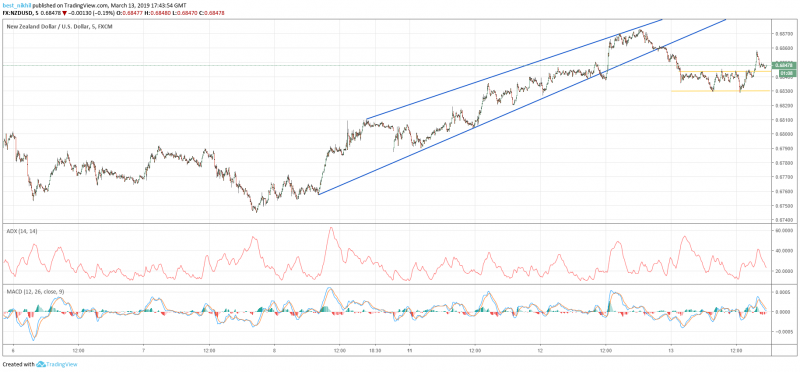Click the date label 8 on time axis
This screenshot has width=800, height=372.
coord(274,351)
